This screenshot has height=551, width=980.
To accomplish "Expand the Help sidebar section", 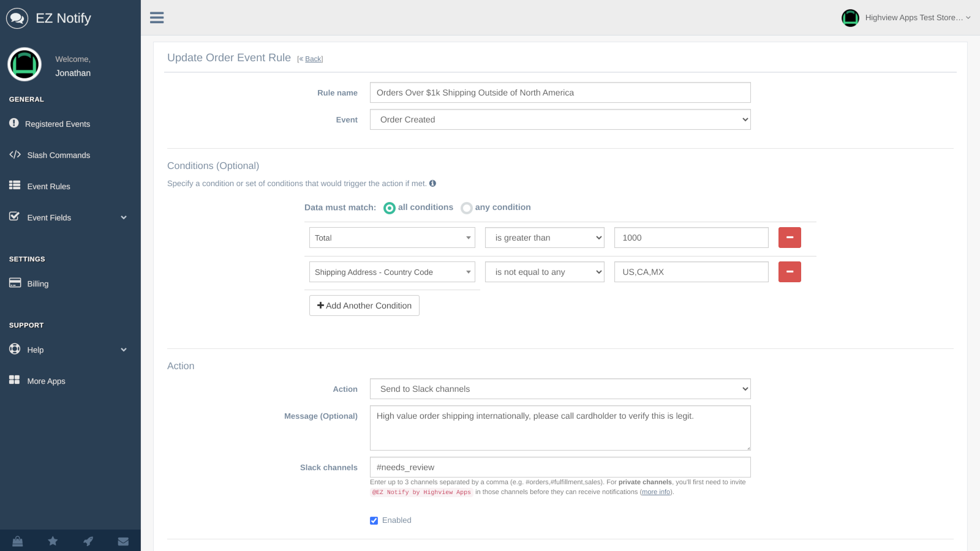I will pyautogui.click(x=67, y=350).
